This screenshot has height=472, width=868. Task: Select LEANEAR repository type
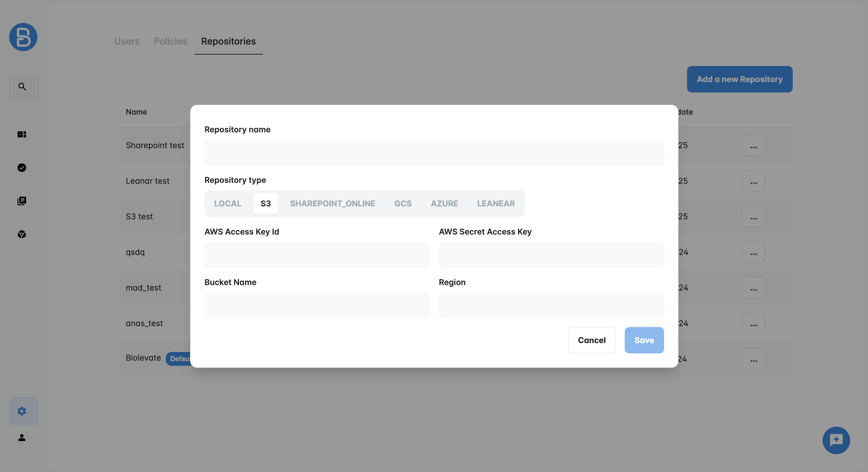pyautogui.click(x=496, y=204)
